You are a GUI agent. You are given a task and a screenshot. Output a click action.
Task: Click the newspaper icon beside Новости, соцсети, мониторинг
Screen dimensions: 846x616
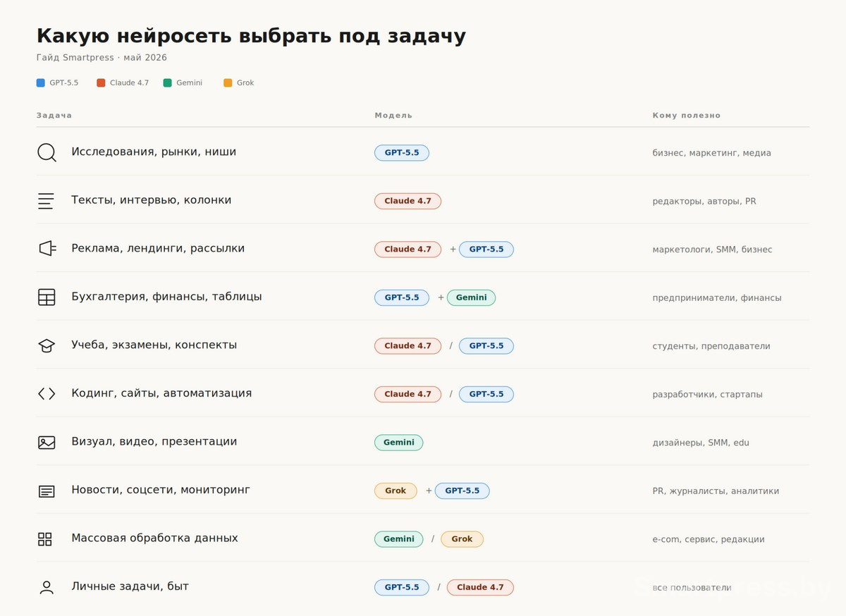pos(47,491)
